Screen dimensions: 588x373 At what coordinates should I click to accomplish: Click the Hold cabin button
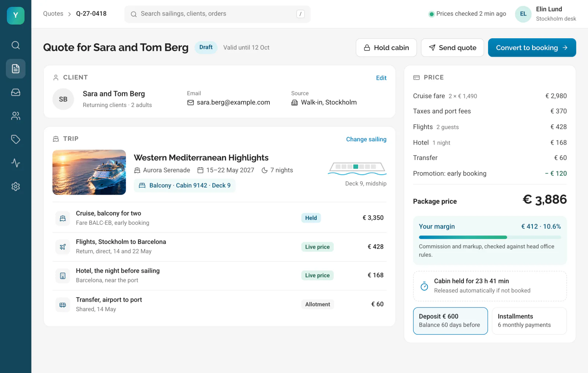386,47
